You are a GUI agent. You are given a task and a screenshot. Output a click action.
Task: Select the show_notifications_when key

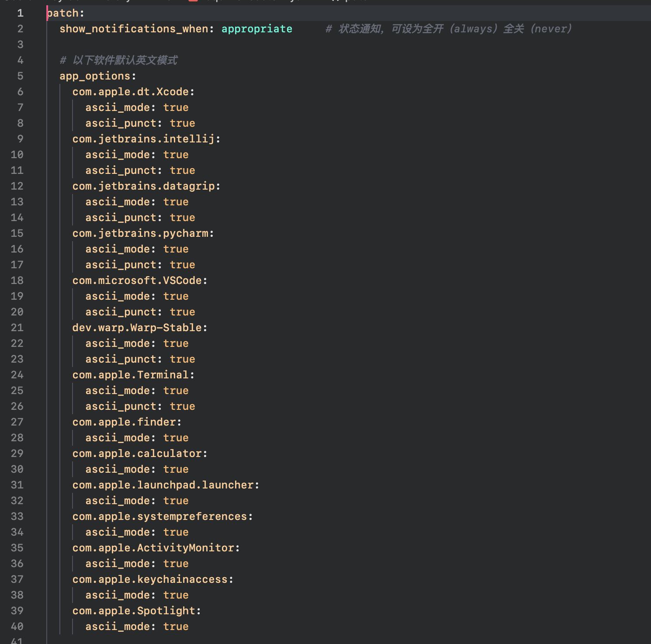point(137,29)
